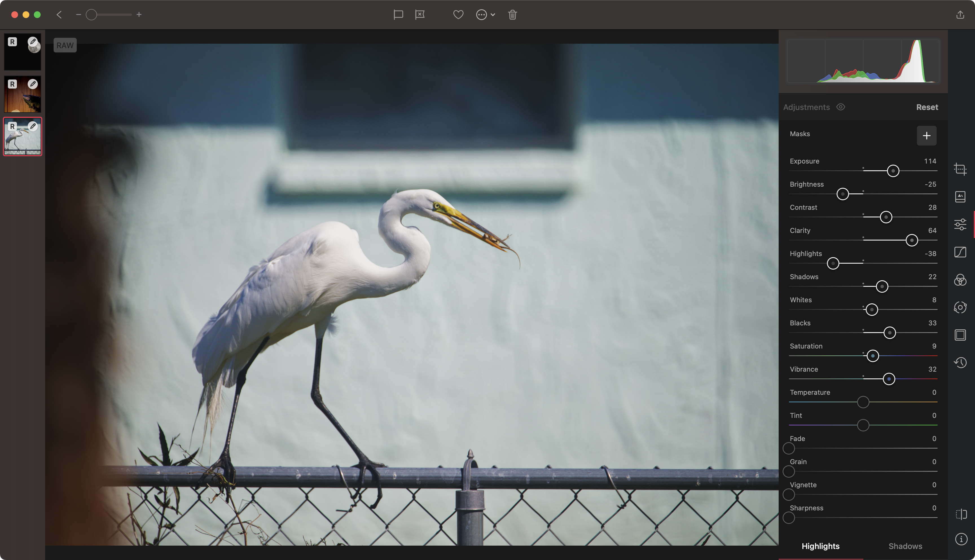Open the Adjustments sliders panel icon
Screen dimensions: 975x560
[x=960, y=224]
